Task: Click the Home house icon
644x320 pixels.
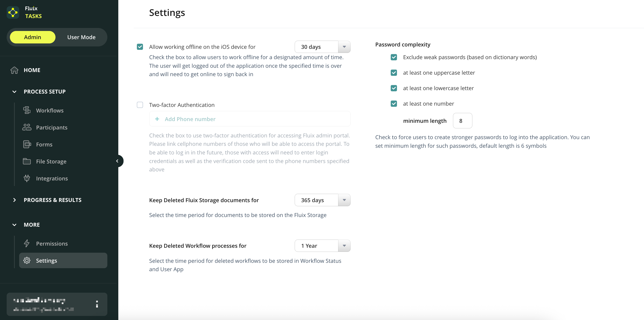Action: pyautogui.click(x=14, y=70)
